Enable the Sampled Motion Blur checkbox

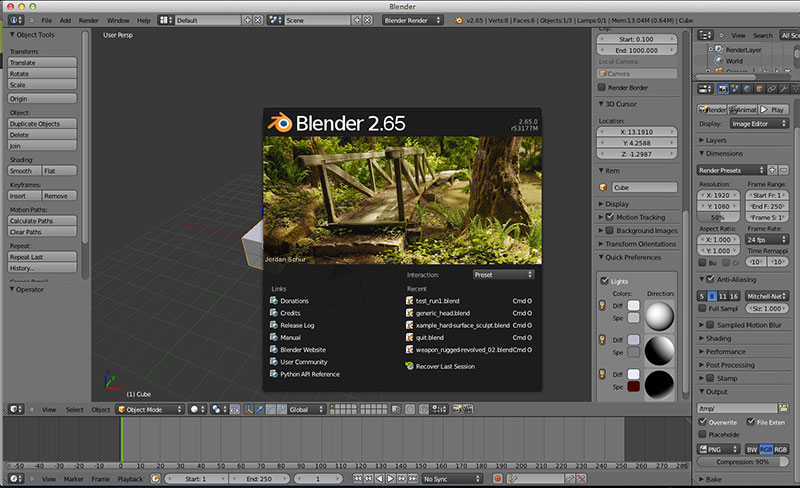click(x=710, y=325)
